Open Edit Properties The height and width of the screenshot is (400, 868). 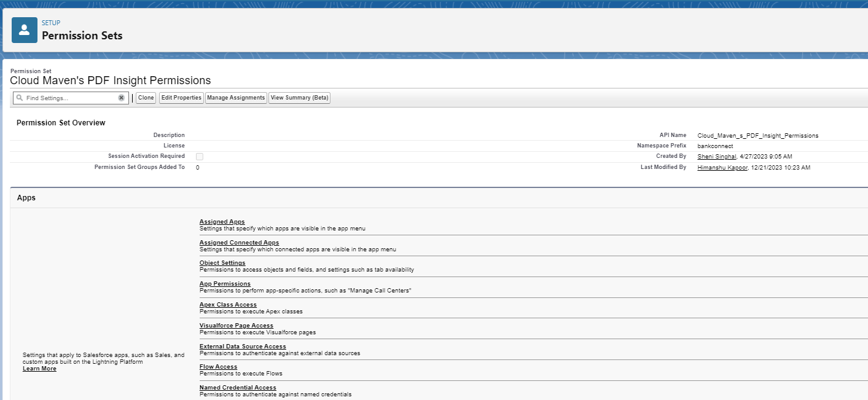[x=181, y=98]
